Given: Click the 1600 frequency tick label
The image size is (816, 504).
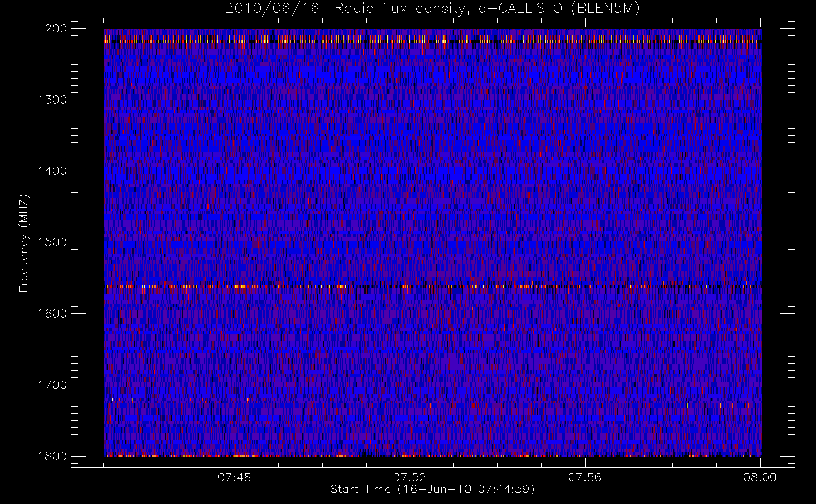Looking at the screenshot, I should (52, 313).
